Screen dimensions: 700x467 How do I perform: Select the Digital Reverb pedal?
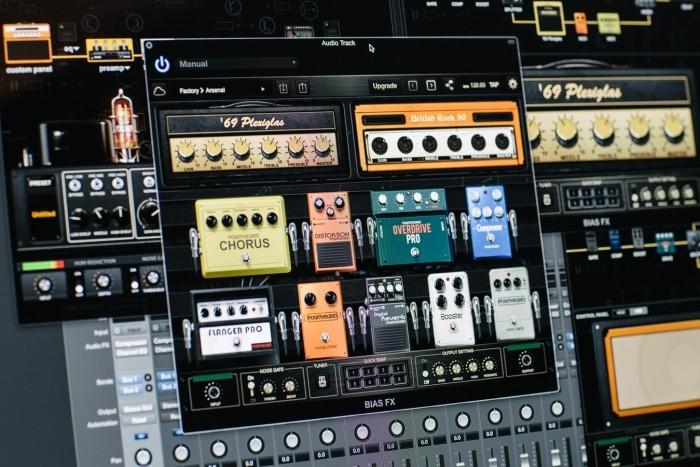coord(388,314)
